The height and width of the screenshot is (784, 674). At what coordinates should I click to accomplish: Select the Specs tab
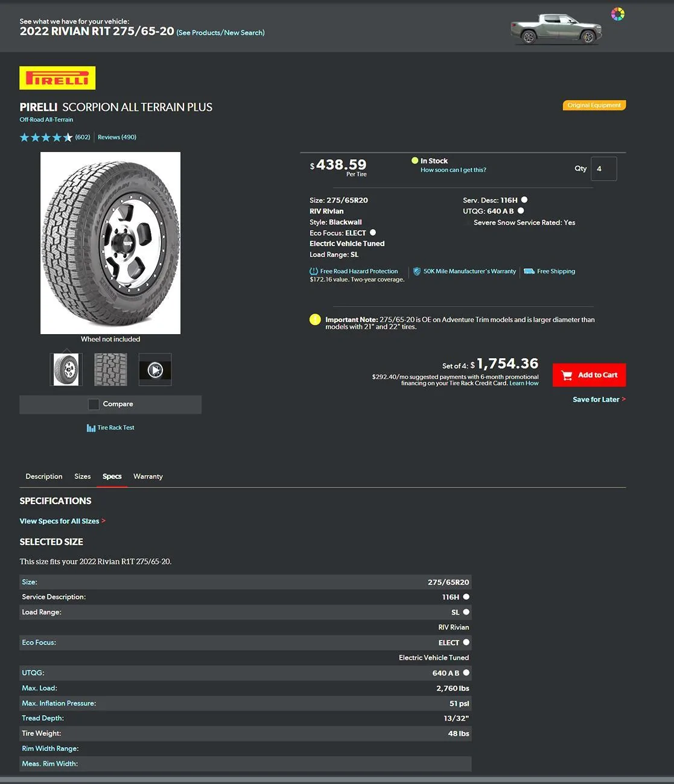(112, 476)
